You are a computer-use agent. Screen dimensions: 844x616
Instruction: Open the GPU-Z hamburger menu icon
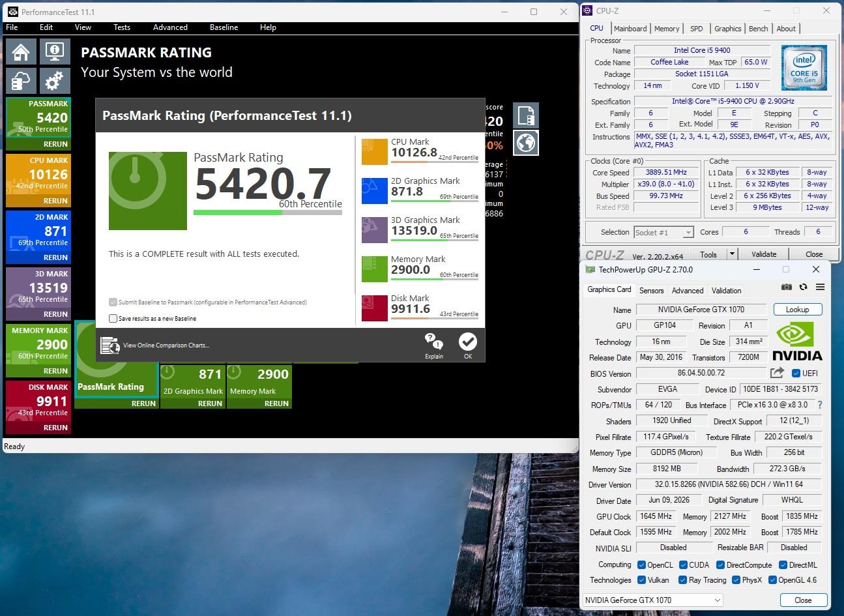[x=820, y=287]
